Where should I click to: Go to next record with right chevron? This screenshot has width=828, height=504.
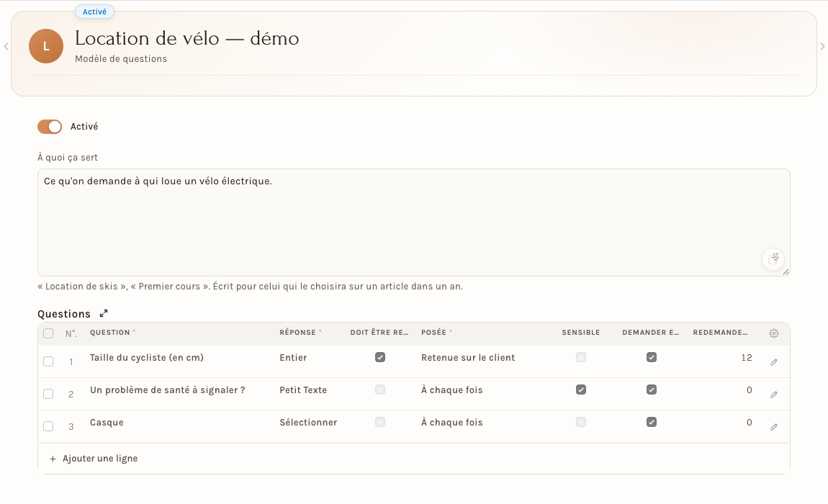click(822, 47)
